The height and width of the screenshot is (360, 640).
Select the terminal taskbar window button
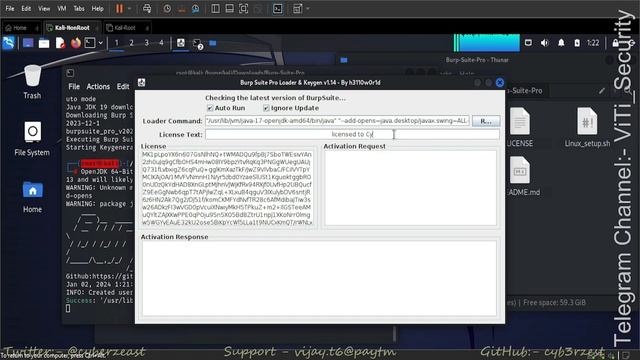pyautogui.click(x=198, y=44)
